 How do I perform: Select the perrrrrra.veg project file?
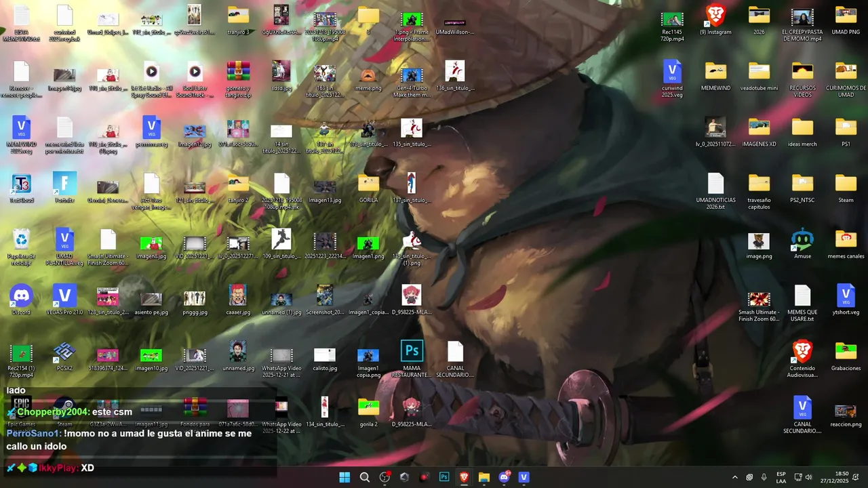[x=151, y=132]
